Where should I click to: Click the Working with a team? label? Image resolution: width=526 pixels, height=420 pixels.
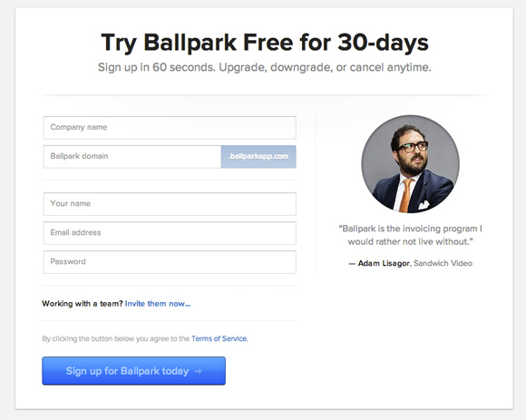(83, 304)
